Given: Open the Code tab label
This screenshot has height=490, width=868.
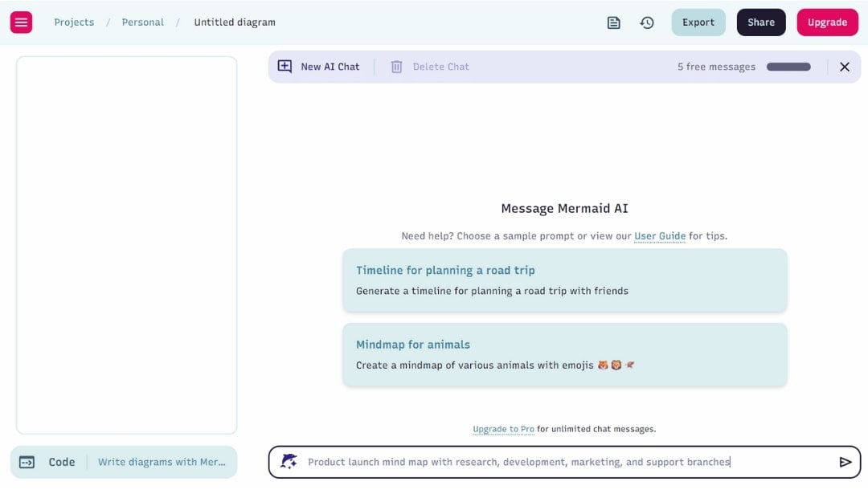Looking at the screenshot, I should pyautogui.click(x=61, y=462).
